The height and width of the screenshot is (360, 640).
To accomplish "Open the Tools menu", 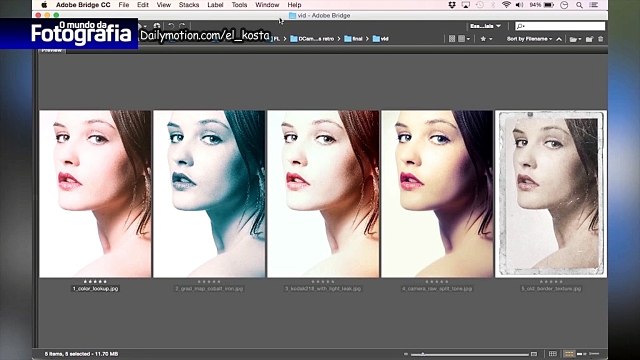I will pyautogui.click(x=239, y=5).
